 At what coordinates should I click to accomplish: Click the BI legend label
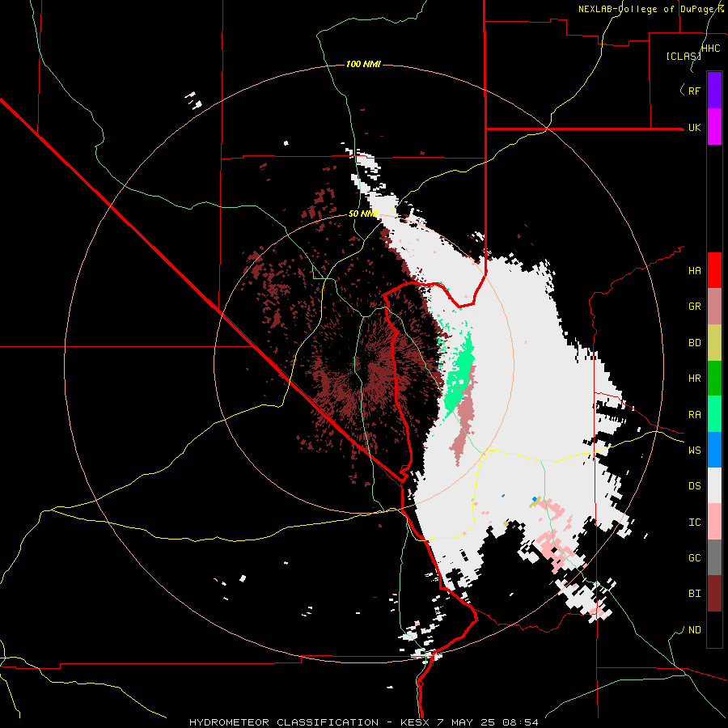[x=695, y=594]
